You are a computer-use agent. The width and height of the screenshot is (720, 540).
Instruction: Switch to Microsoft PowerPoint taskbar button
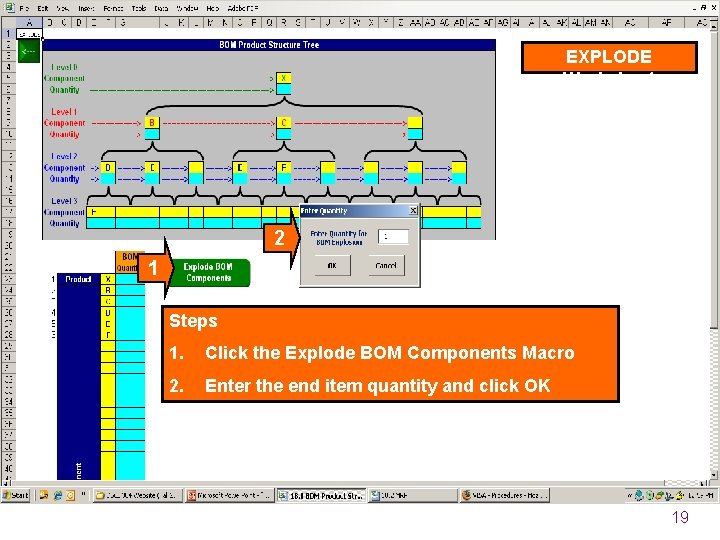pyautogui.click(x=230, y=495)
